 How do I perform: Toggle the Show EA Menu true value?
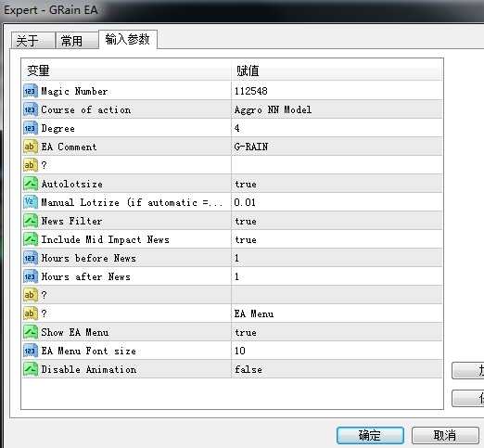click(x=337, y=332)
